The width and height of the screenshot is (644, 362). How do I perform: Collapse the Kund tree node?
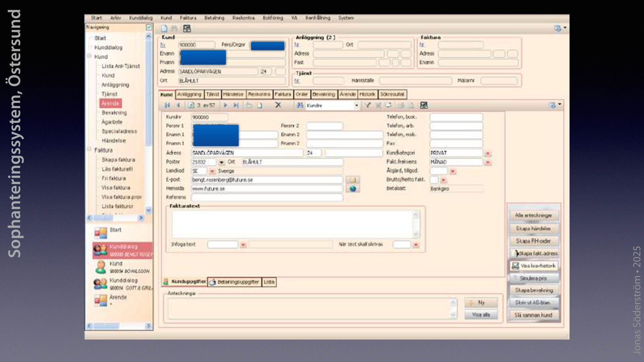[x=89, y=56]
